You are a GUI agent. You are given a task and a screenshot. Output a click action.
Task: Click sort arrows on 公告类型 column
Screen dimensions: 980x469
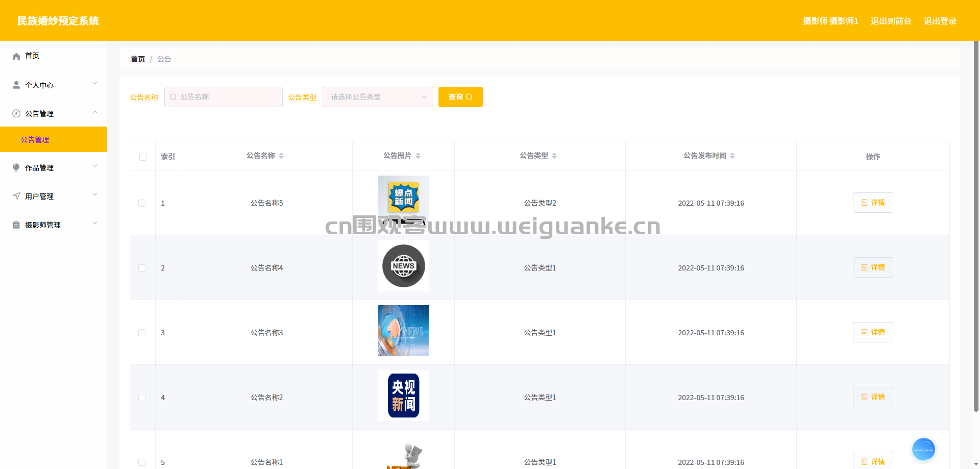coord(554,156)
